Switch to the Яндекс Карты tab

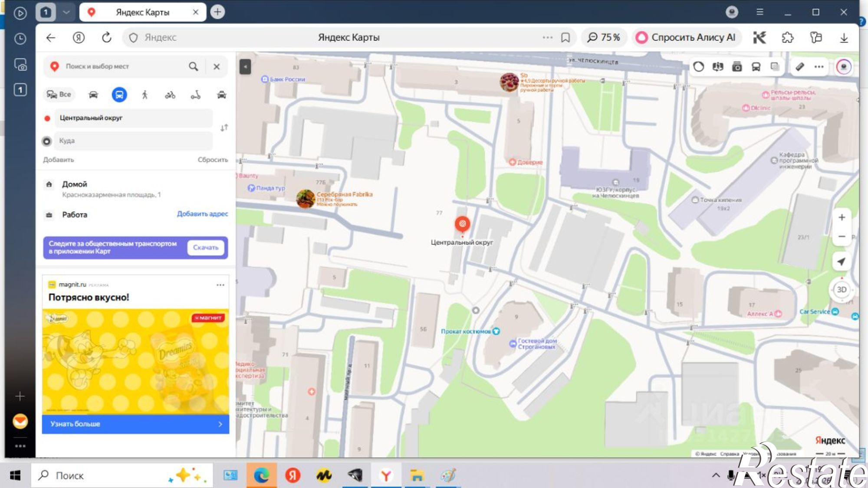coord(143,12)
